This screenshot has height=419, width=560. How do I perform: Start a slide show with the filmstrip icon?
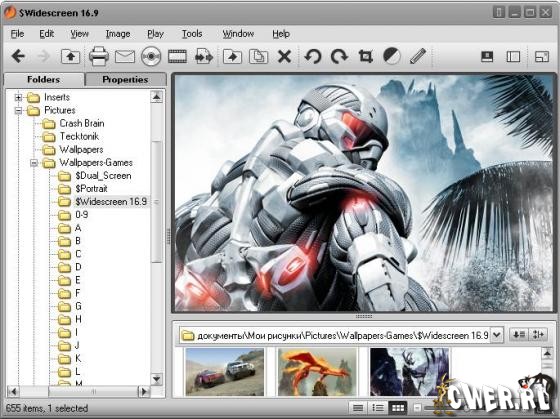[x=178, y=56]
